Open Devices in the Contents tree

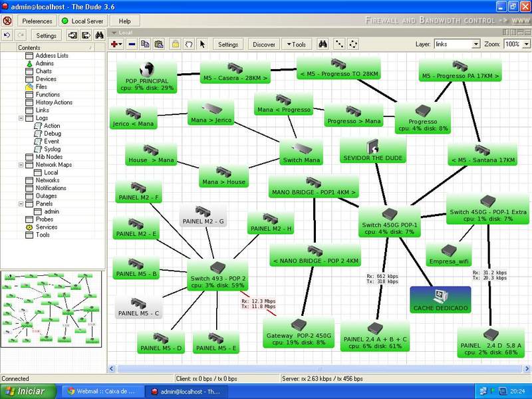(46, 79)
